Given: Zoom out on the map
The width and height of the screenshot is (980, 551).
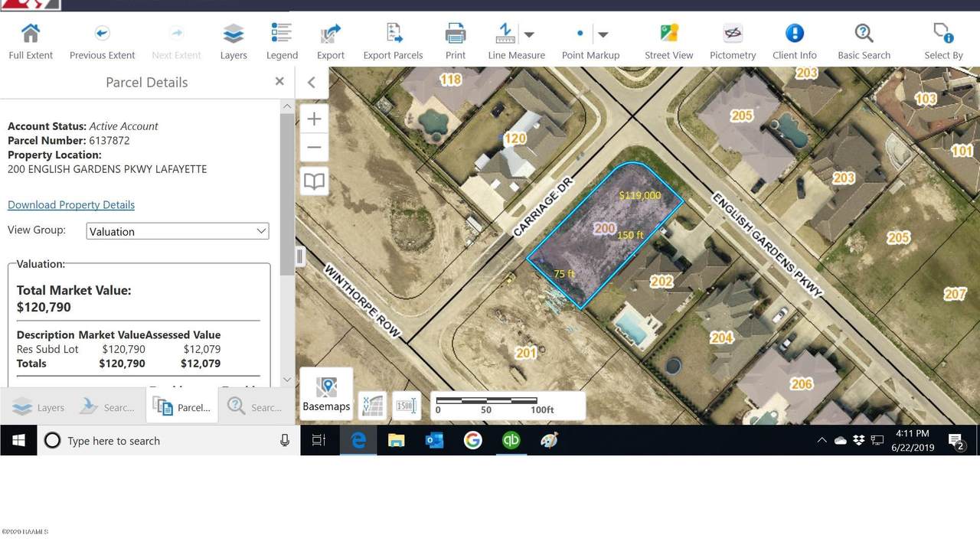Looking at the screenshot, I should click(314, 147).
